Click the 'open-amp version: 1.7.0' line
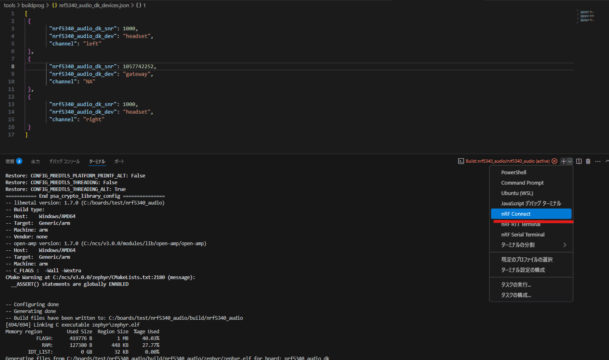The height and width of the screenshot is (360, 609). point(106,243)
